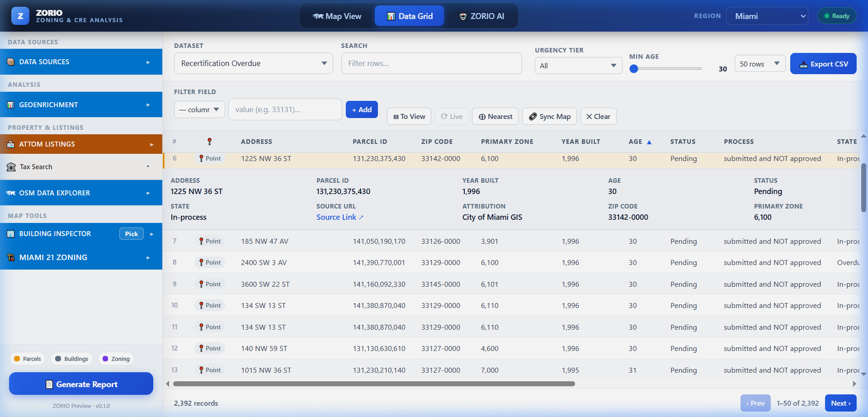Open the filter field column dropdown
Screen dimensions: 868x417
click(199, 109)
